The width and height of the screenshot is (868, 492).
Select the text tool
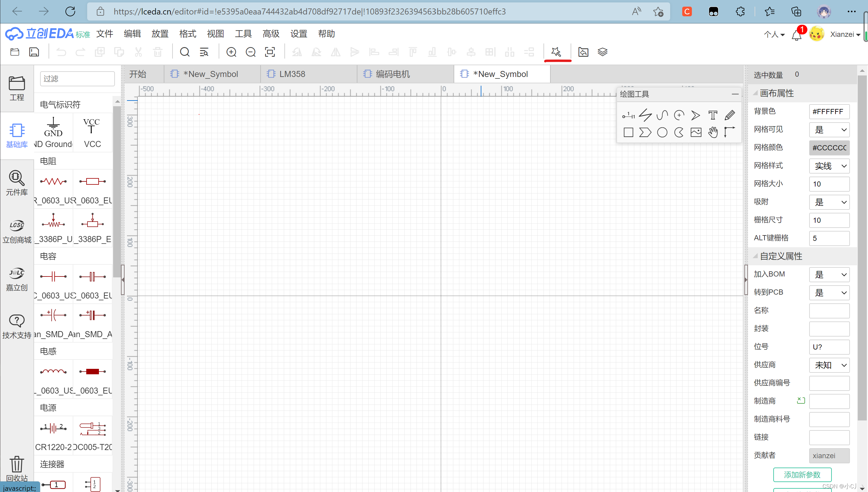coord(713,116)
